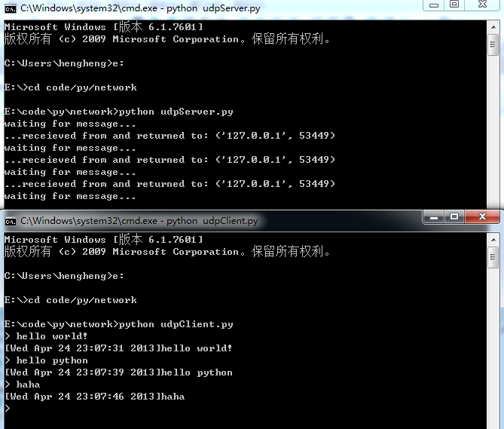
Task: Minimize the udpClient.py cmd window
Action: point(434,216)
